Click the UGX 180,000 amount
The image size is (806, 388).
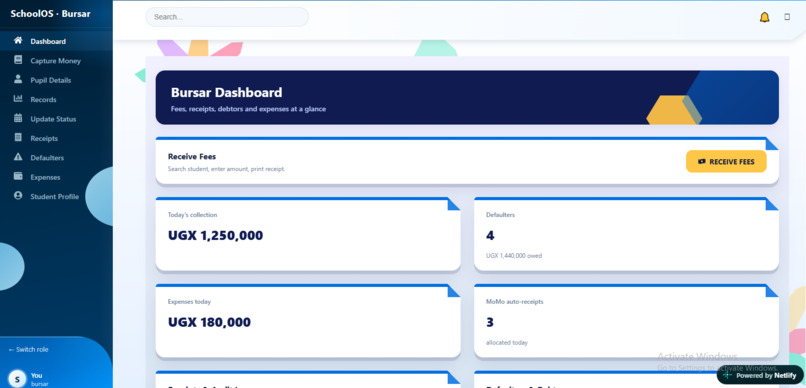pos(209,323)
